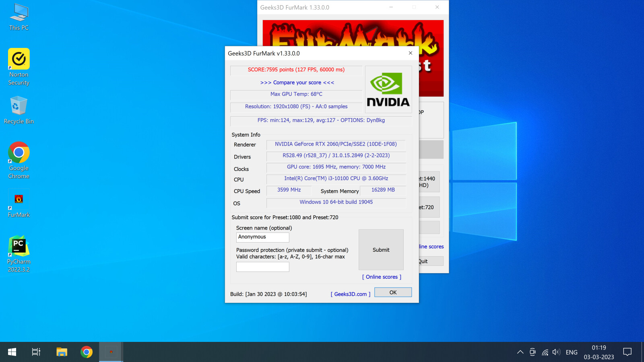Click the 16289 MB system memory value

click(383, 190)
